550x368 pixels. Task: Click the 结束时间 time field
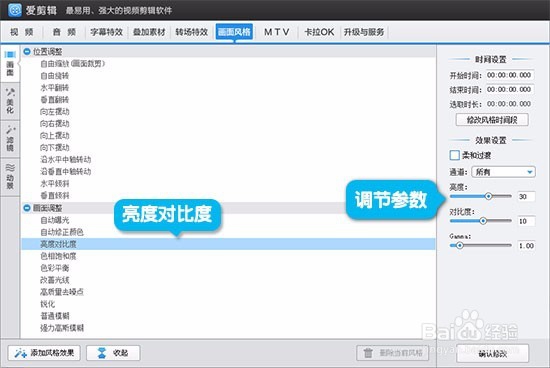(509, 89)
